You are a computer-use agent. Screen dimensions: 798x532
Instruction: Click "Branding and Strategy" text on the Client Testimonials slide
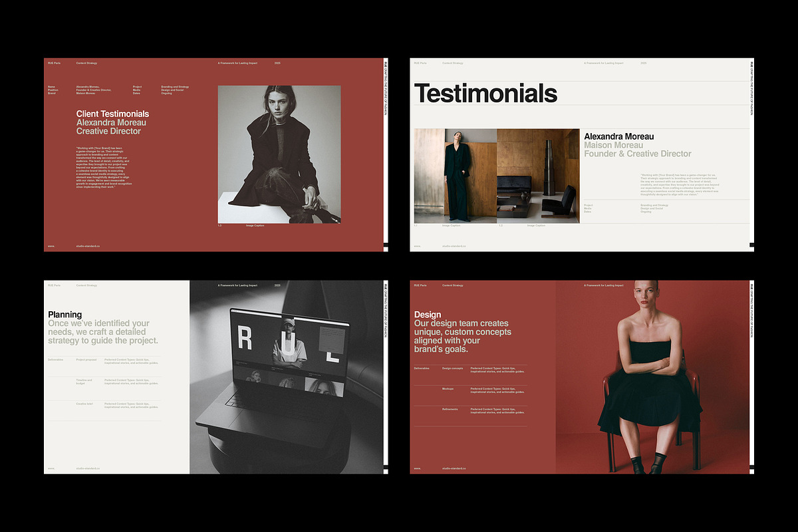click(175, 87)
